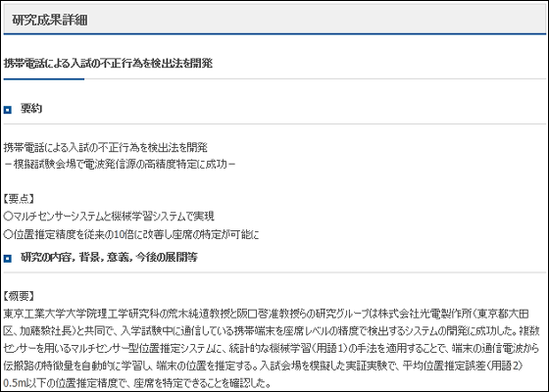Click the summary line 携帯電話による入試の不正行為を検出法を開発
Screen dimensions: 549x392
point(106,147)
